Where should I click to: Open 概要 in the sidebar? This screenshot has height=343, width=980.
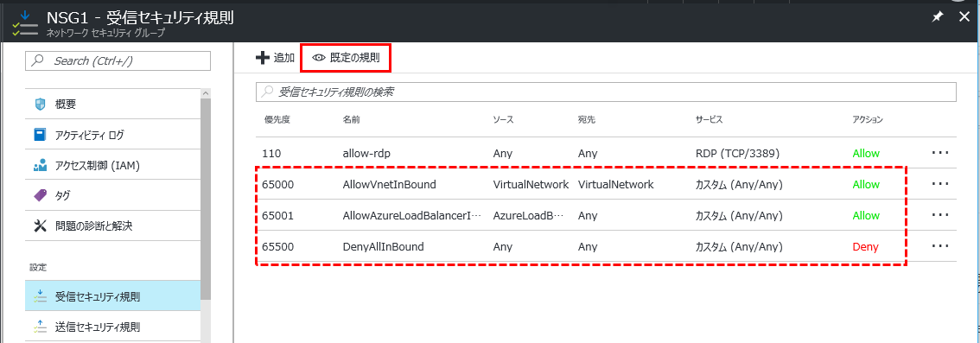point(112,105)
